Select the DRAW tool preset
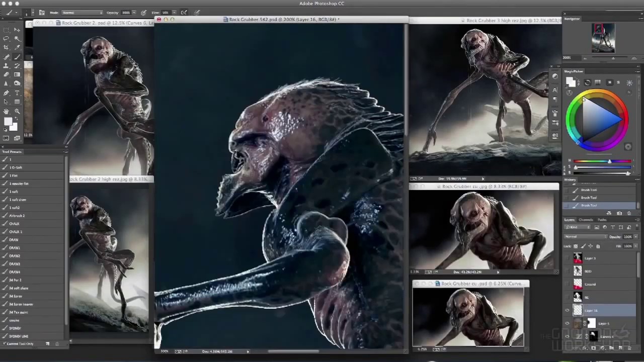Image resolution: width=644 pixels, height=362 pixels. tap(33, 240)
